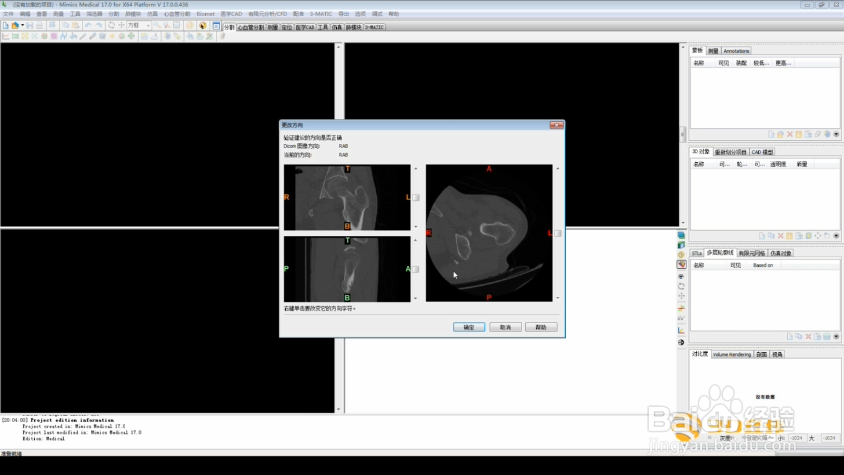Click the green plus icon in the second toolbar
The height and width of the screenshot is (475, 844).
point(131,36)
